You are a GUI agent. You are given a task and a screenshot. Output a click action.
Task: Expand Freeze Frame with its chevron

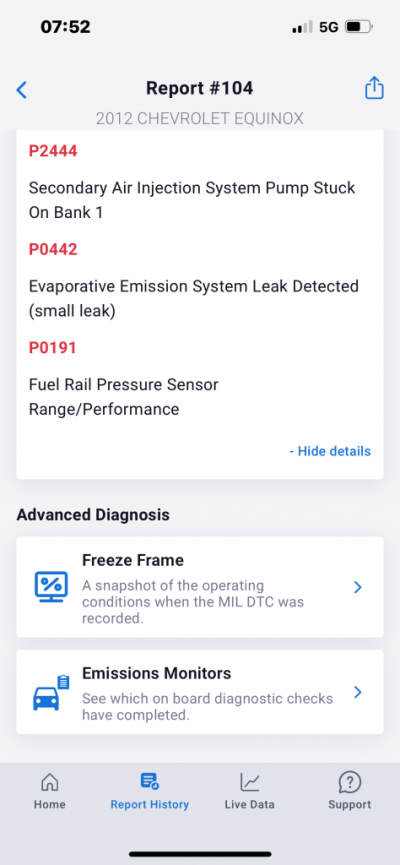[358, 587]
